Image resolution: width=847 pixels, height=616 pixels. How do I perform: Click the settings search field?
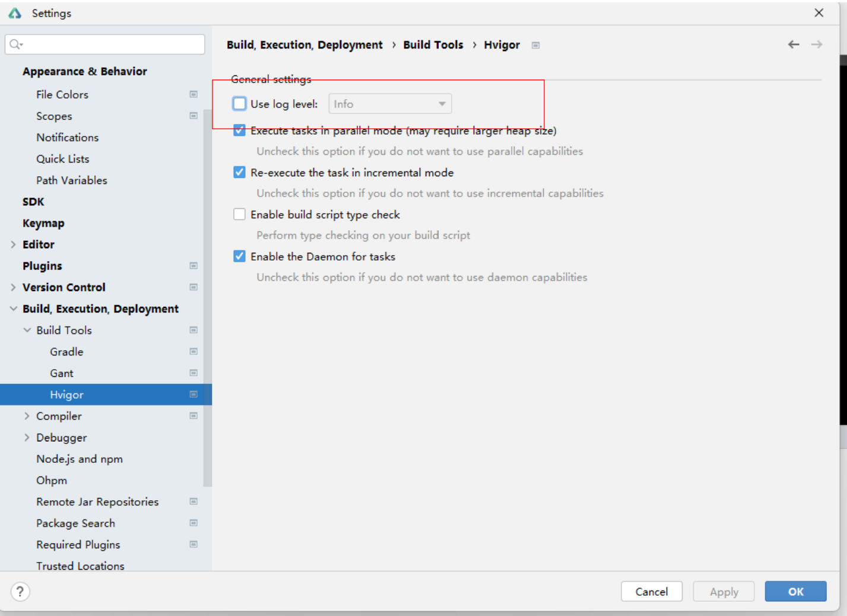pyautogui.click(x=105, y=44)
